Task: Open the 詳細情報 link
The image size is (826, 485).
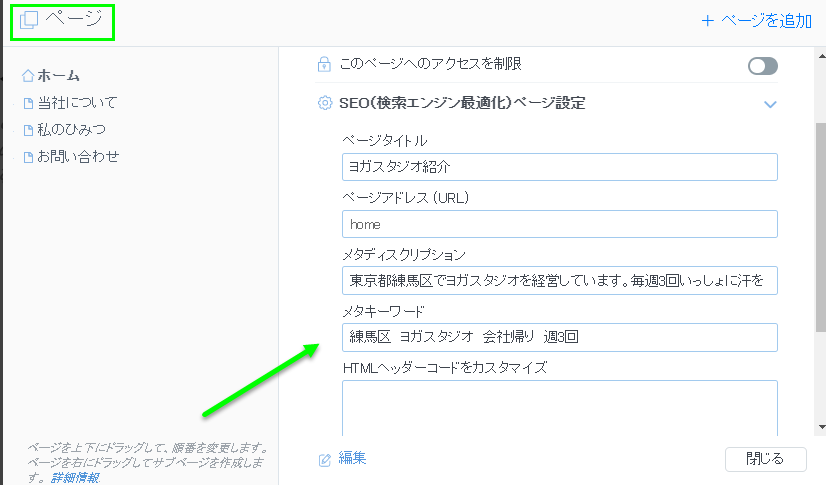Action: point(75,478)
